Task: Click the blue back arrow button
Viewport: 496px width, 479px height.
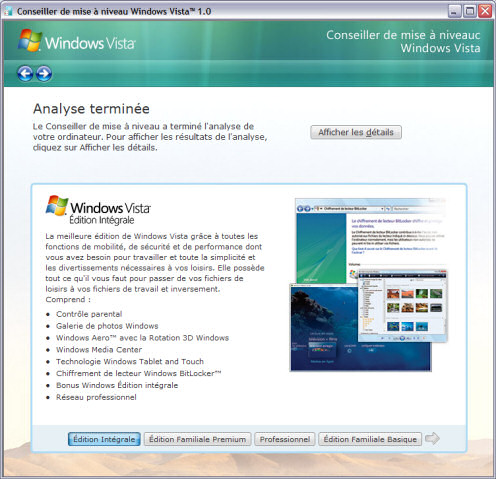Action: coord(25,74)
